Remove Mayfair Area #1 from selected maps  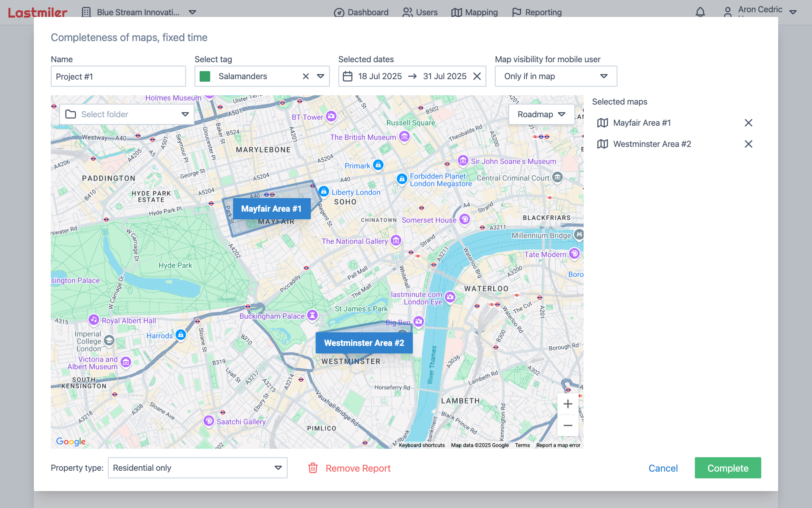click(749, 123)
